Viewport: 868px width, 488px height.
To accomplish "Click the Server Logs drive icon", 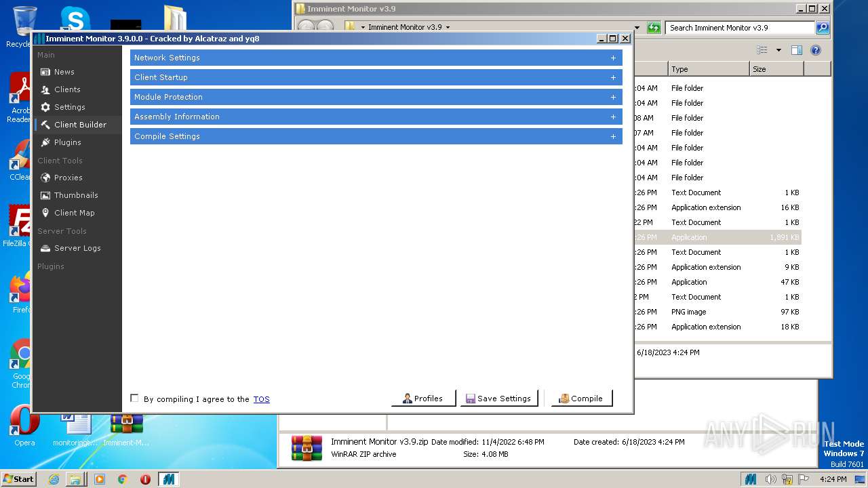I will [45, 248].
